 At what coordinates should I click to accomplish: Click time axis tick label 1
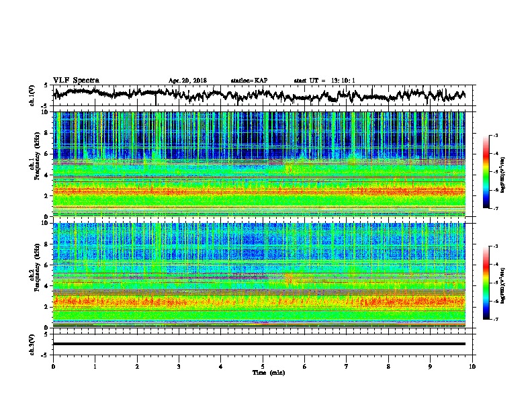click(x=95, y=367)
